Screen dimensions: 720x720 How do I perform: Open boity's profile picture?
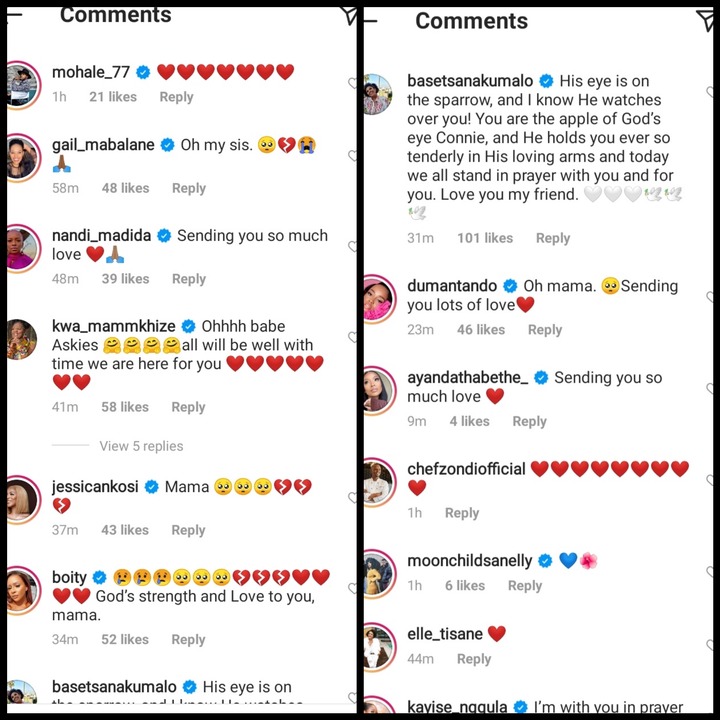[x=22, y=591]
